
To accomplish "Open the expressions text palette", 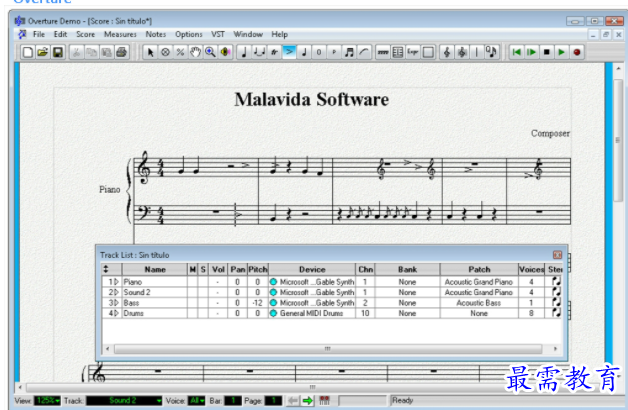I will pos(413,52).
